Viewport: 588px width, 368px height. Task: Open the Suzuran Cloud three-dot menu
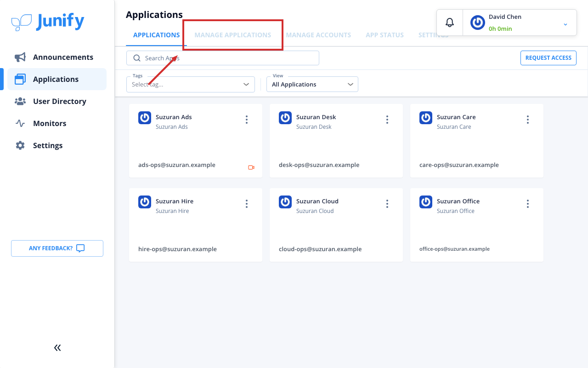coord(387,204)
